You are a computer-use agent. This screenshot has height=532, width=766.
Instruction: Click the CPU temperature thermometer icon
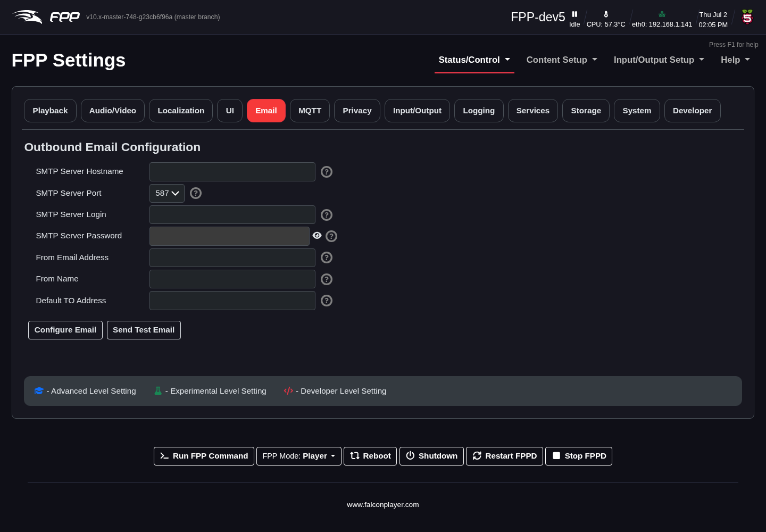606,14
